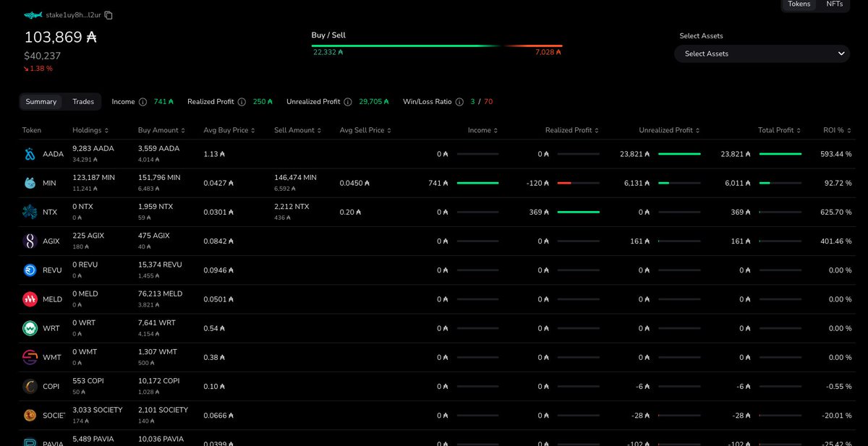The height and width of the screenshot is (446, 868).
Task: Click AADA ROI value 593.44 %
Action: point(837,154)
